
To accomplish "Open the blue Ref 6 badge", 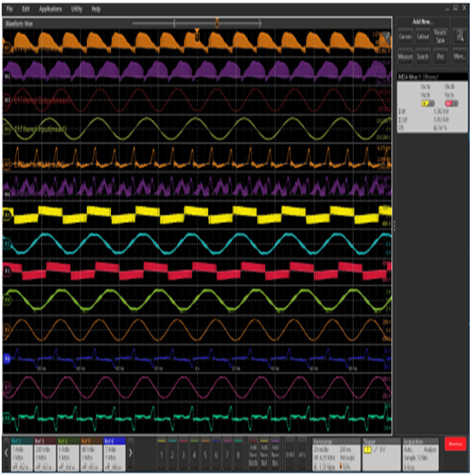I will pos(114,455).
